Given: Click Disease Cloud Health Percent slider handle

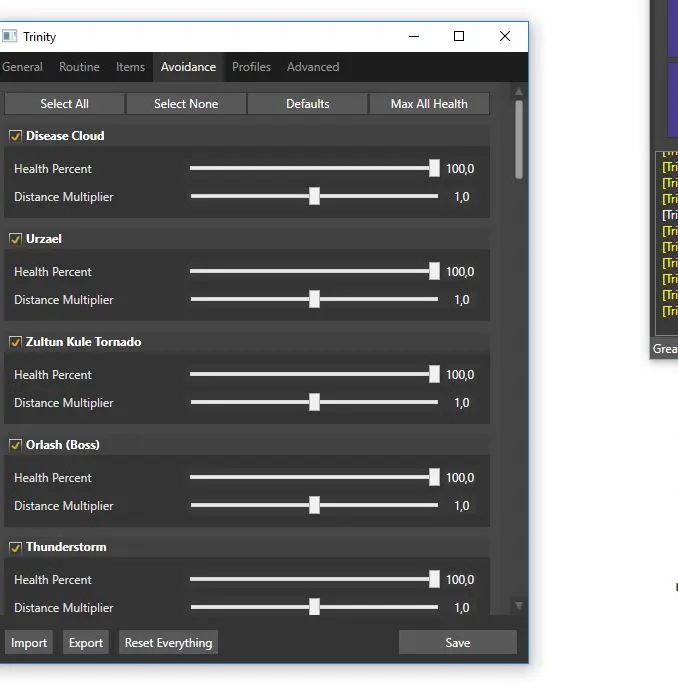Looking at the screenshot, I should click(434, 168).
